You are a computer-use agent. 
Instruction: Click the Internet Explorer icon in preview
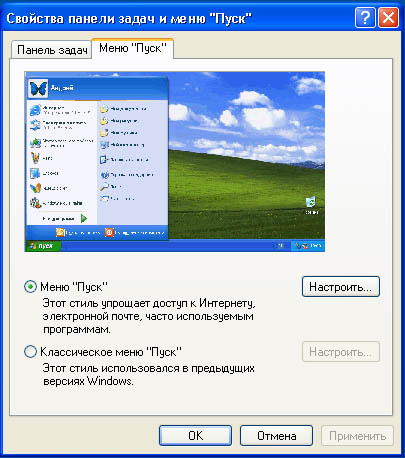pyautogui.click(x=35, y=110)
